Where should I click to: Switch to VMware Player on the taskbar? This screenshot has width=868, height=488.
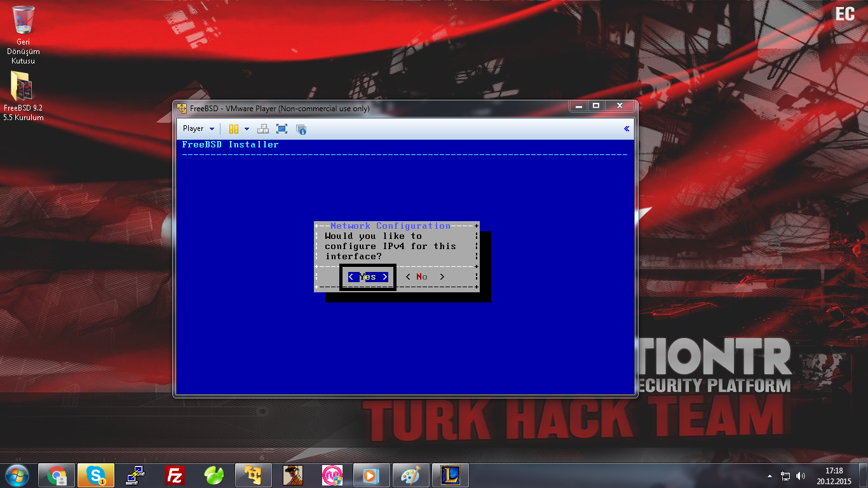pyautogui.click(x=254, y=475)
